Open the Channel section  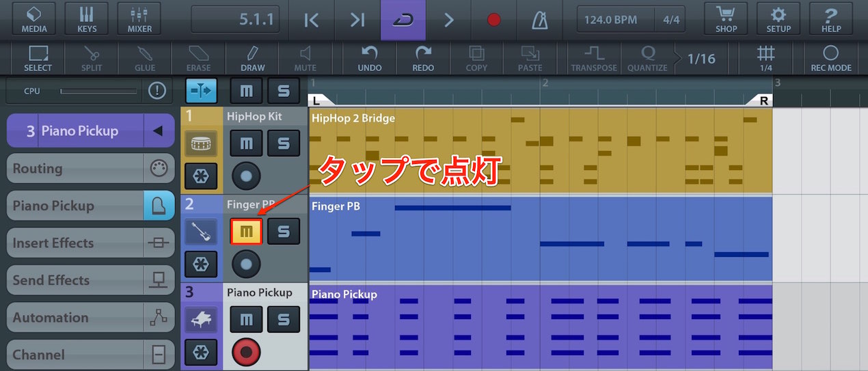(91, 355)
